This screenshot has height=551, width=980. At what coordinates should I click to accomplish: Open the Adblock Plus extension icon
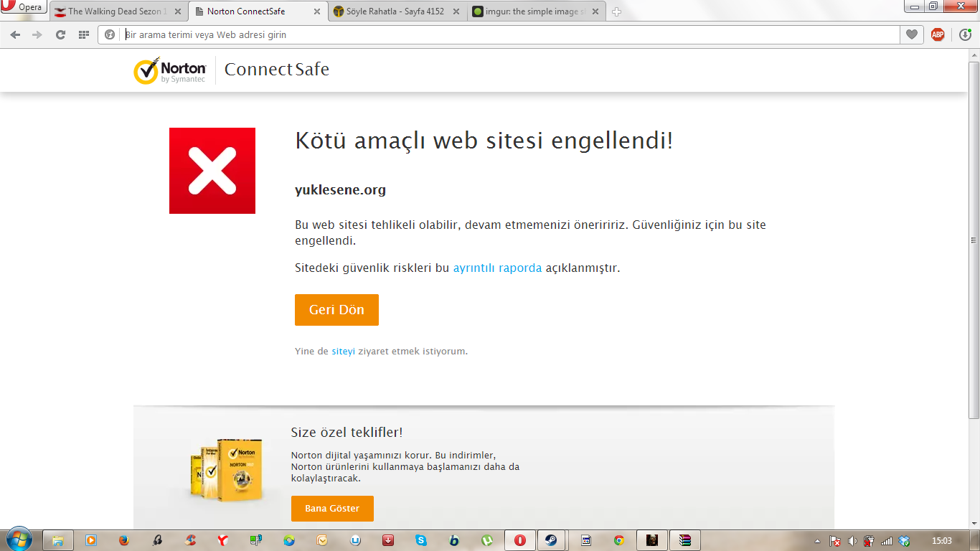pyautogui.click(x=937, y=34)
